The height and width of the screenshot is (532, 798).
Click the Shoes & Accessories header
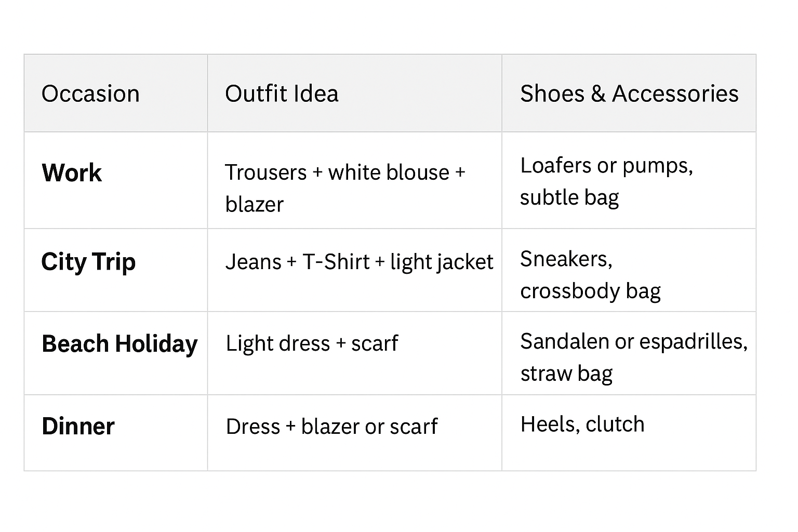629,94
